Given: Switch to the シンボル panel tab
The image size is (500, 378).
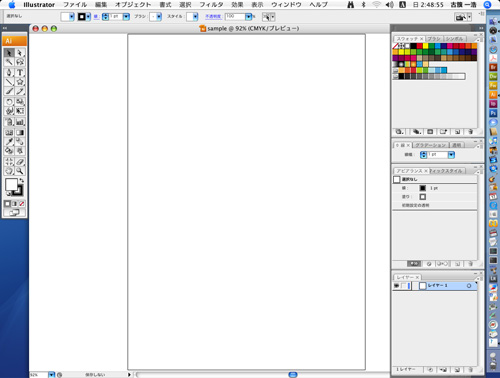Looking at the screenshot, I should tap(454, 39).
